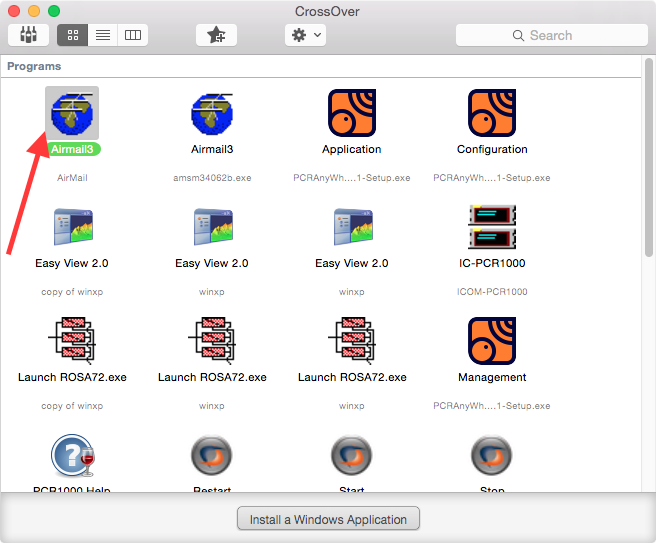Screen dimensions: 656x543
Task: Click the Management label
Action: coord(492,377)
